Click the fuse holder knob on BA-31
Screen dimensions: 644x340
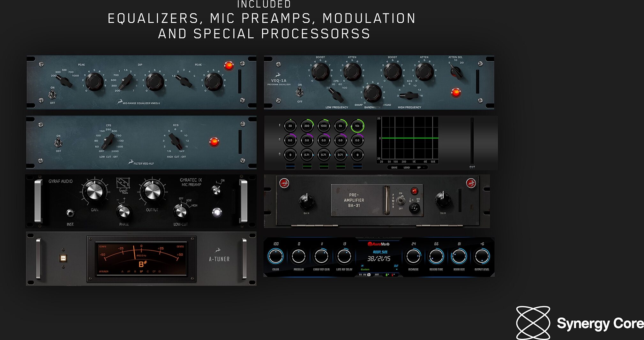(414, 208)
